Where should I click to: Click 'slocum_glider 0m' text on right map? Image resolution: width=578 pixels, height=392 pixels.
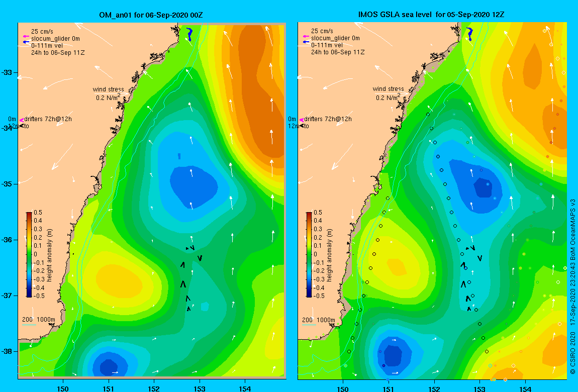click(335, 38)
